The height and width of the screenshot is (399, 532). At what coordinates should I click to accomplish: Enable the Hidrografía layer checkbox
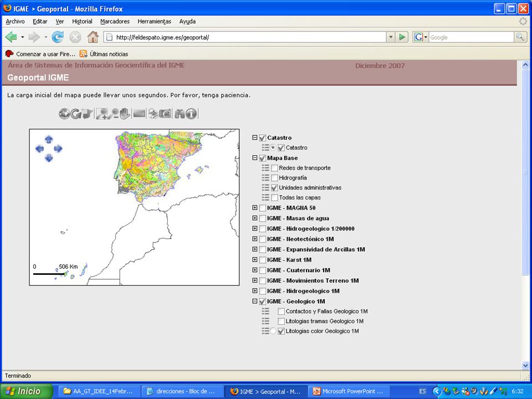click(274, 178)
